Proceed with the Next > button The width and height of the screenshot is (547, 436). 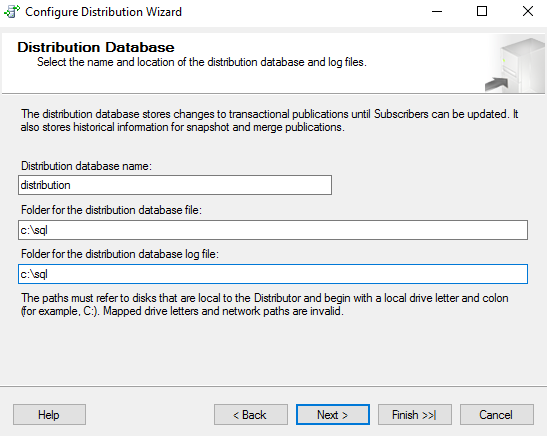click(x=333, y=415)
